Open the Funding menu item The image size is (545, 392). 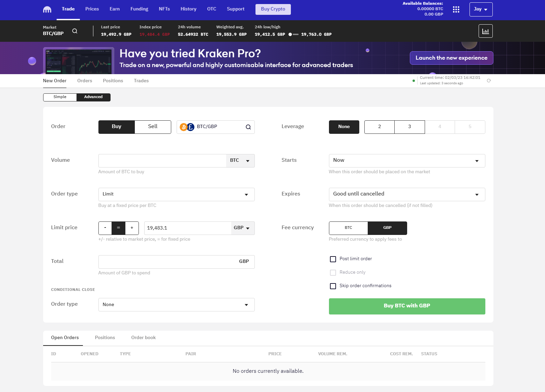(139, 9)
